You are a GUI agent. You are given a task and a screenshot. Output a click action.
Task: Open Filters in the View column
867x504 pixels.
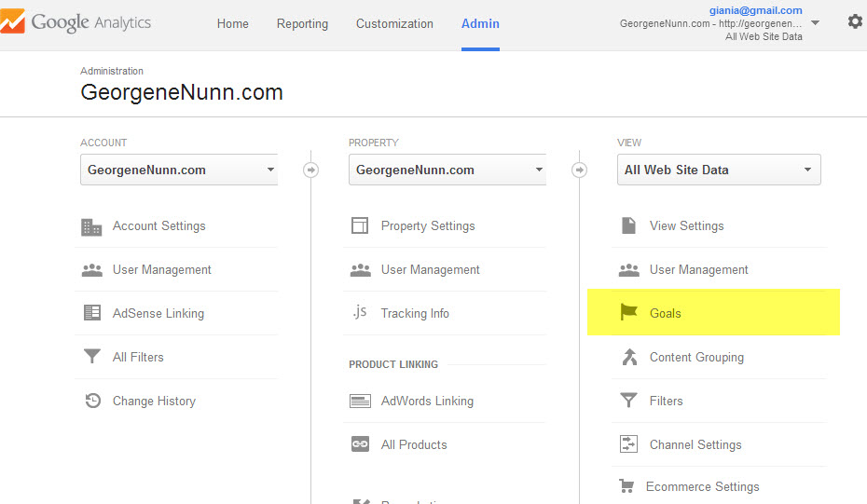tap(667, 401)
